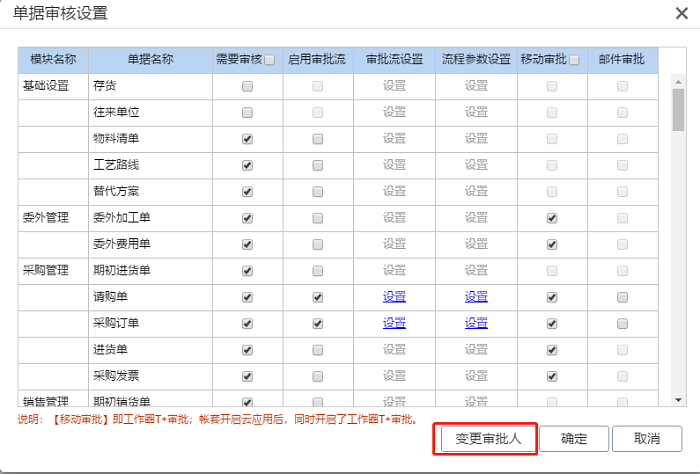The height and width of the screenshot is (474, 700).
Task: Select the 委外加工单 document name cell
Action: 150,218
